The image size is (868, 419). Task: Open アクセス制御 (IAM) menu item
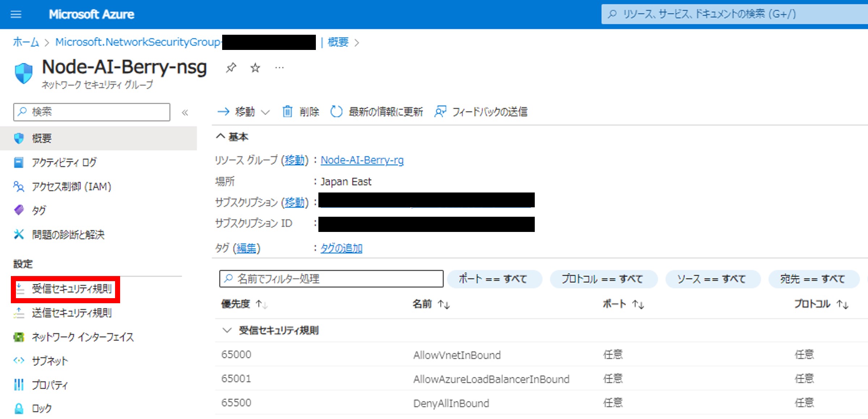(71, 186)
